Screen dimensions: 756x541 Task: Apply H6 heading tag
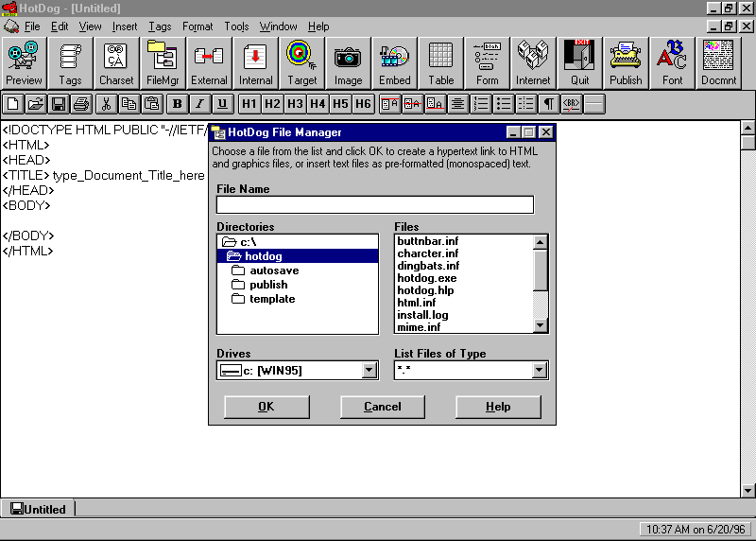pos(363,104)
